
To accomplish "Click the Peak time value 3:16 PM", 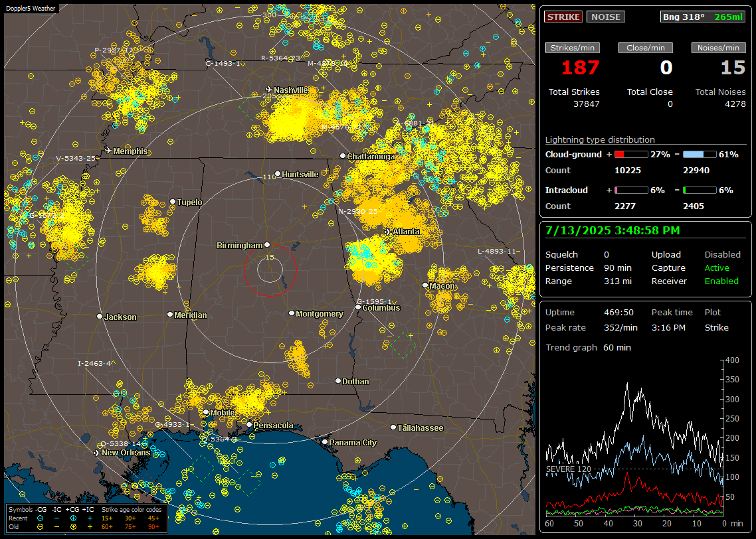I will [668, 328].
